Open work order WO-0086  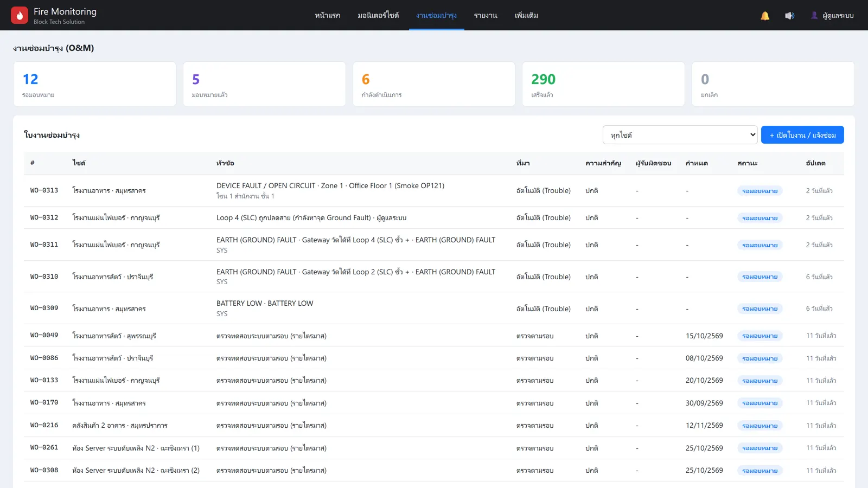[434, 358]
